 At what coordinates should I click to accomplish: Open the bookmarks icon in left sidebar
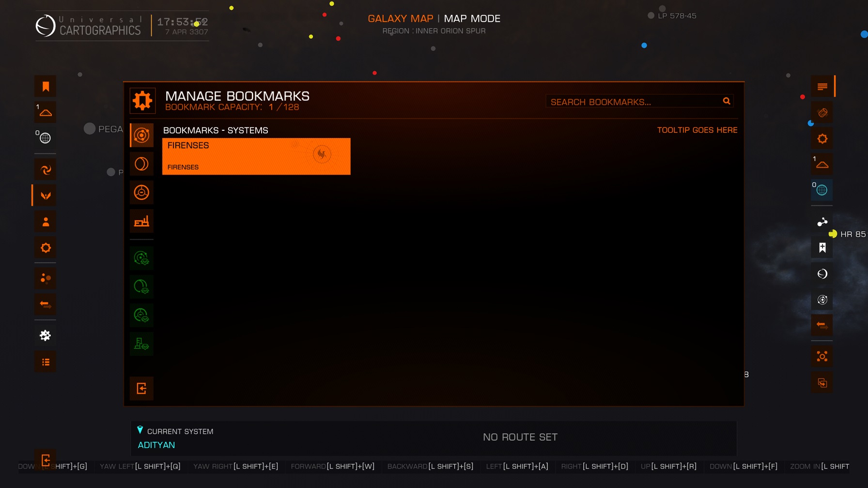click(x=46, y=87)
